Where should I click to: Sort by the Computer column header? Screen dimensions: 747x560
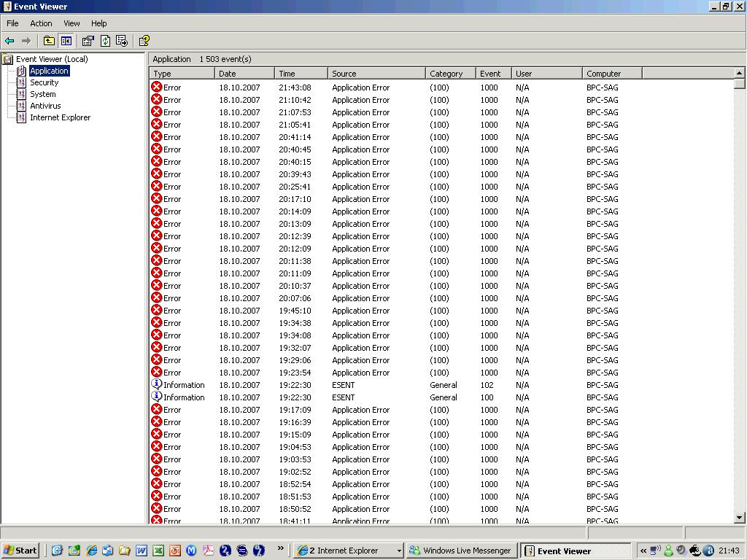[x=612, y=74]
